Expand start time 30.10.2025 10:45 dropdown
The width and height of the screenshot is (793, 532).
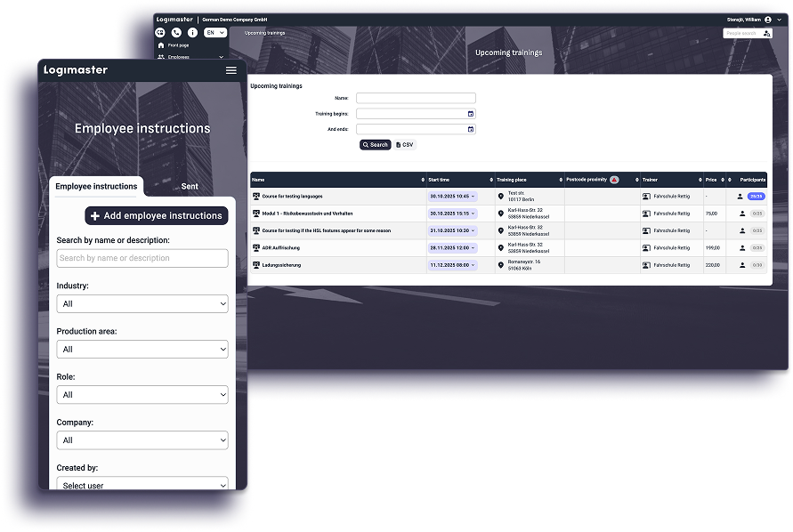pyautogui.click(x=453, y=196)
